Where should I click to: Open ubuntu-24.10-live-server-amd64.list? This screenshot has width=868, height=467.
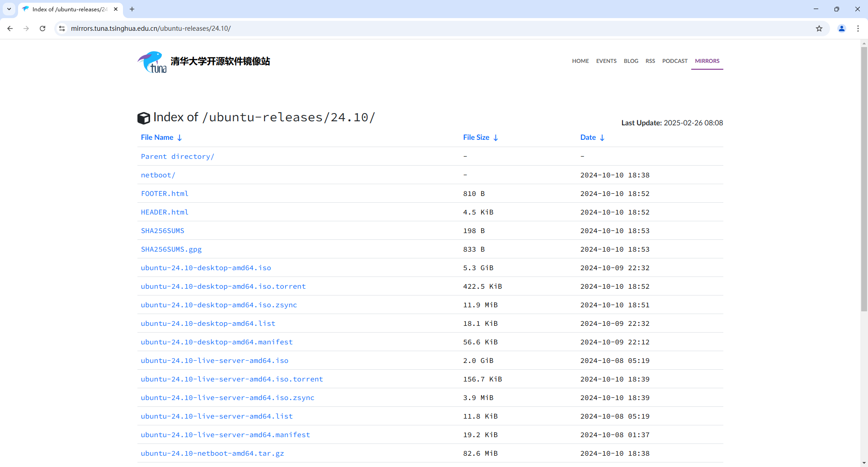[x=217, y=416]
